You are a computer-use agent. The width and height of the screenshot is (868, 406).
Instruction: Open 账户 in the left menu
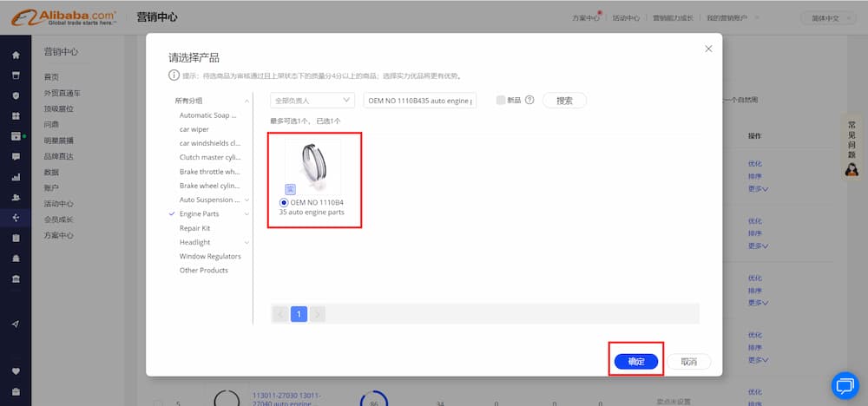(51, 188)
